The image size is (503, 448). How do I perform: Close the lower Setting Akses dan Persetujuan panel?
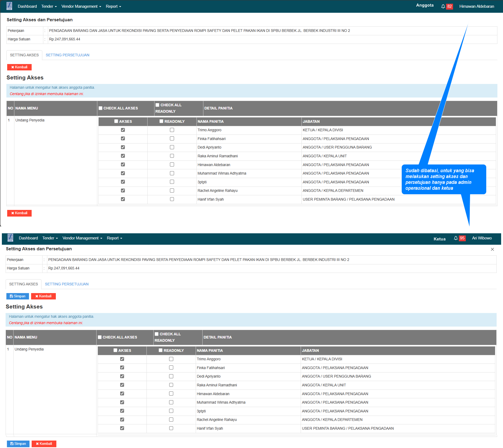[492, 249]
